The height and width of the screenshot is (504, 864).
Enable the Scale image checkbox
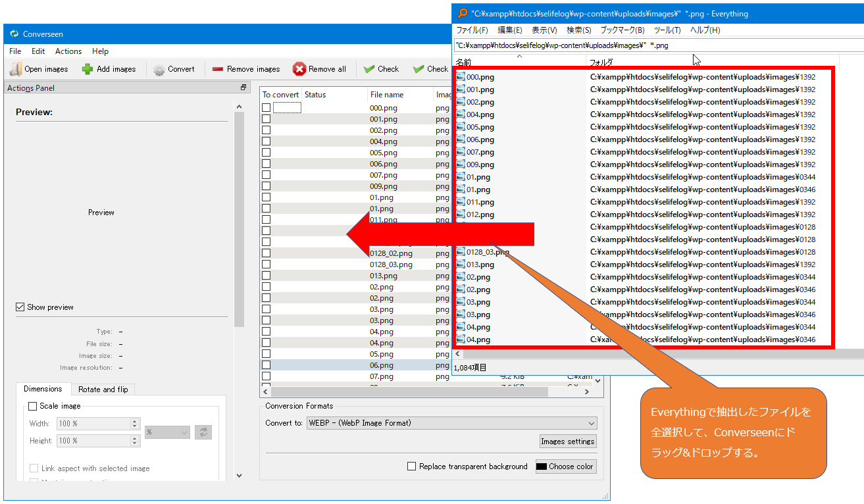[33, 407]
